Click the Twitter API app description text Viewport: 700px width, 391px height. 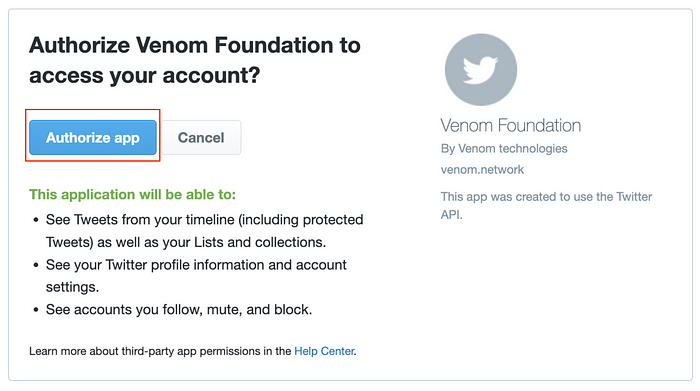pos(546,205)
